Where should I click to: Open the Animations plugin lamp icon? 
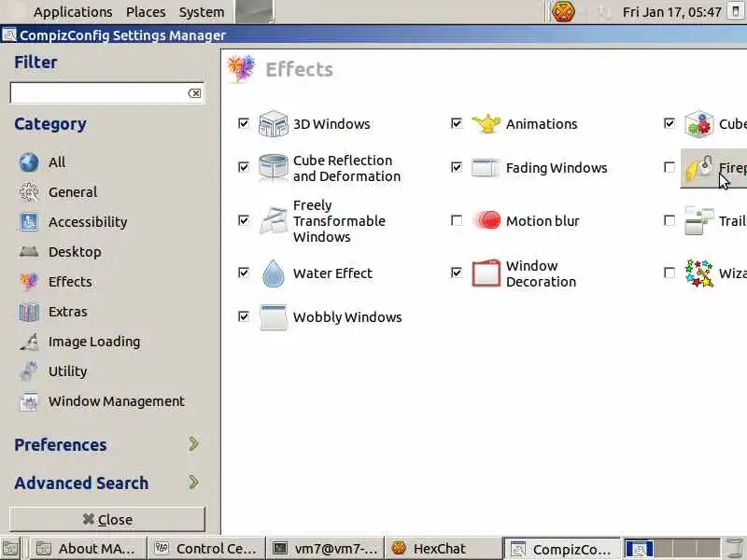[486, 124]
